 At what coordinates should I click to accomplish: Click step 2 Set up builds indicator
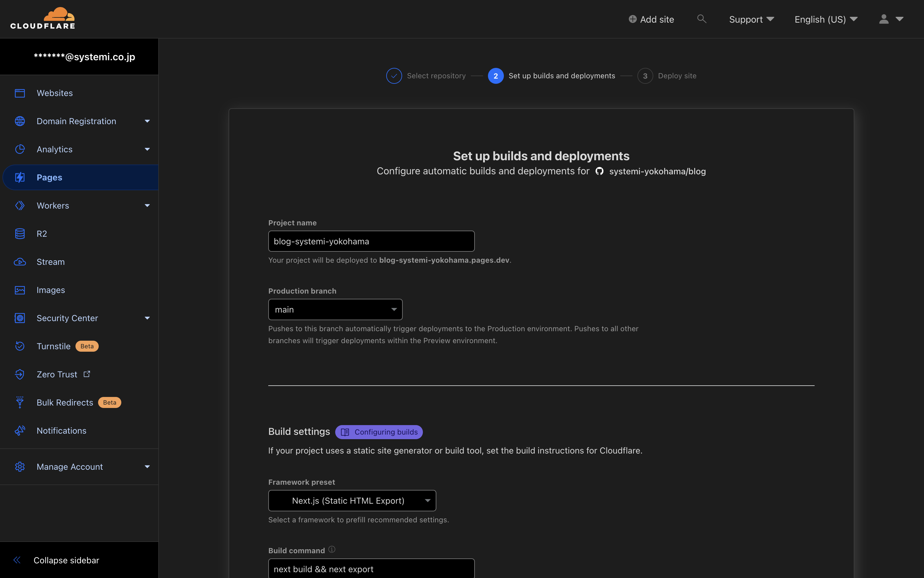[x=496, y=76]
